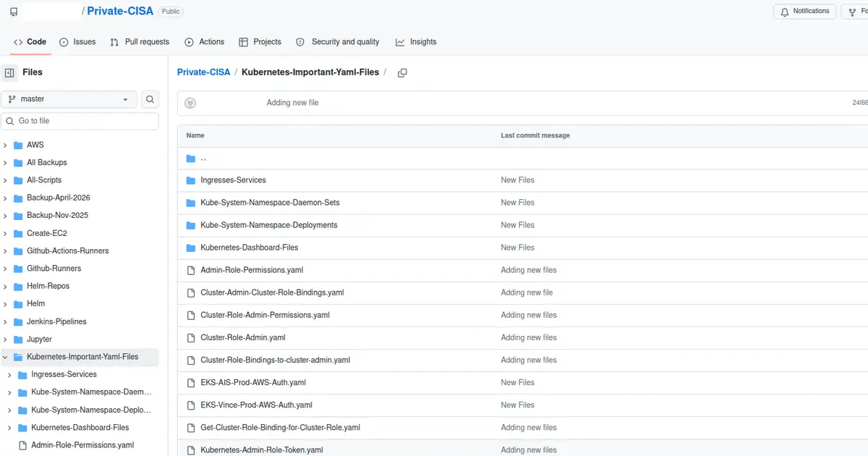Click the Helm folder icon in sidebar
This screenshot has height=456, width=868.
(18, 304)
